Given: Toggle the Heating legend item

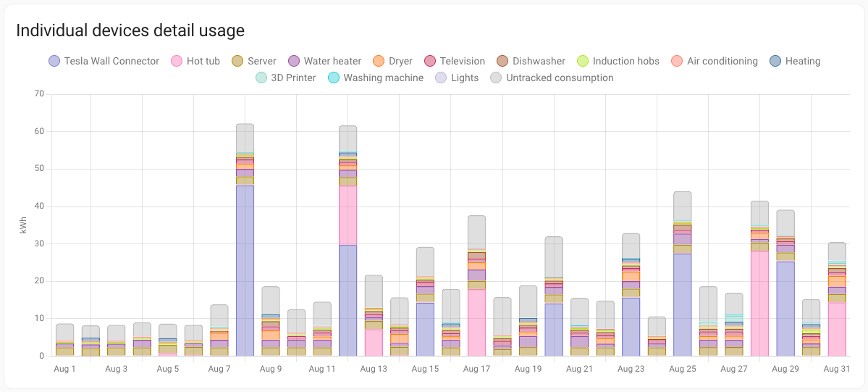Looking at the screenshot, I should [x=794, y=61].
